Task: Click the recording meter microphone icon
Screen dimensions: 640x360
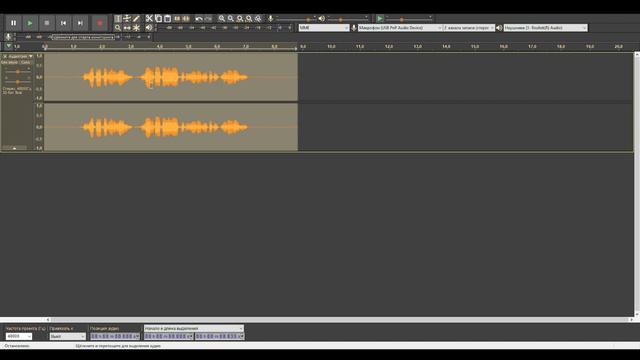Action: click(x=8, y=37)
